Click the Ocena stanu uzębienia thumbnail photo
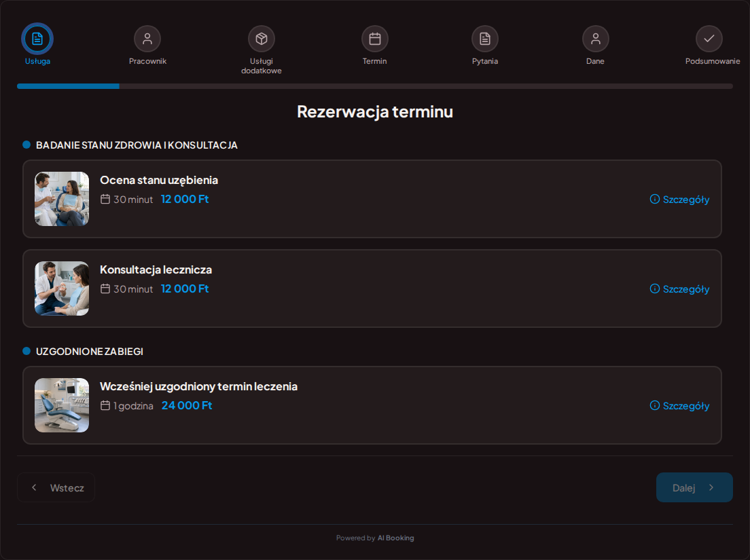Image resolution: width=750 pixels, height=560 pixels. pyautogui.click(x=62, y=199)
